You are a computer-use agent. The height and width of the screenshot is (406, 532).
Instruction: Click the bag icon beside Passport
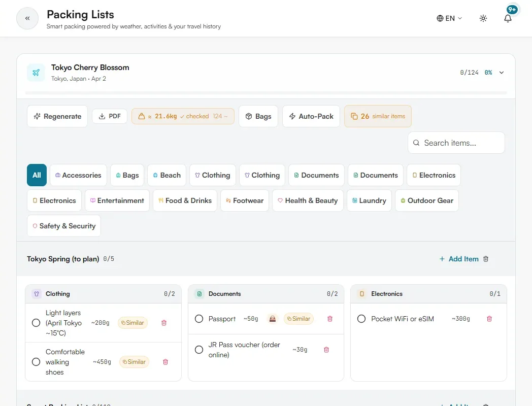(x=273, y=319)
